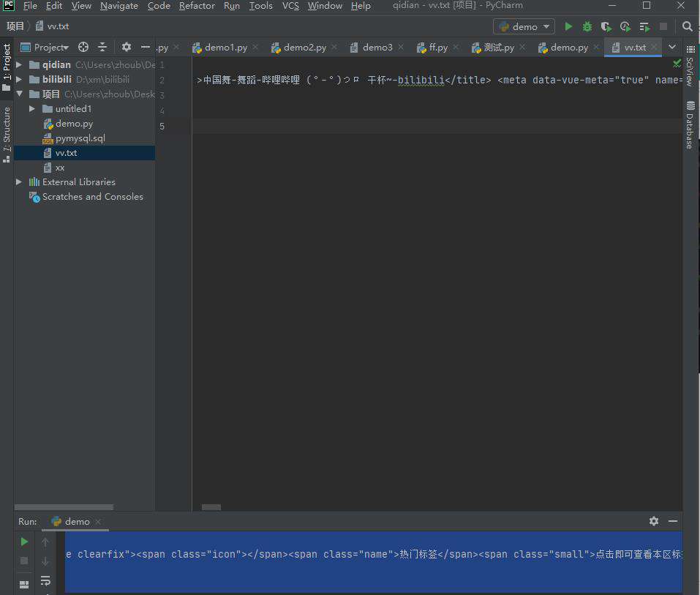The height and width of the screenshot is (595, 700).
Task: Show hidden editor tabs chevron
Action: [x=672, y=47]
